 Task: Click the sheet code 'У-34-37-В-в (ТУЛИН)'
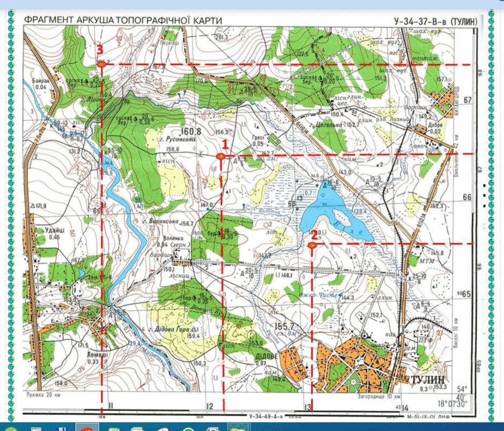tap(435, 21)
